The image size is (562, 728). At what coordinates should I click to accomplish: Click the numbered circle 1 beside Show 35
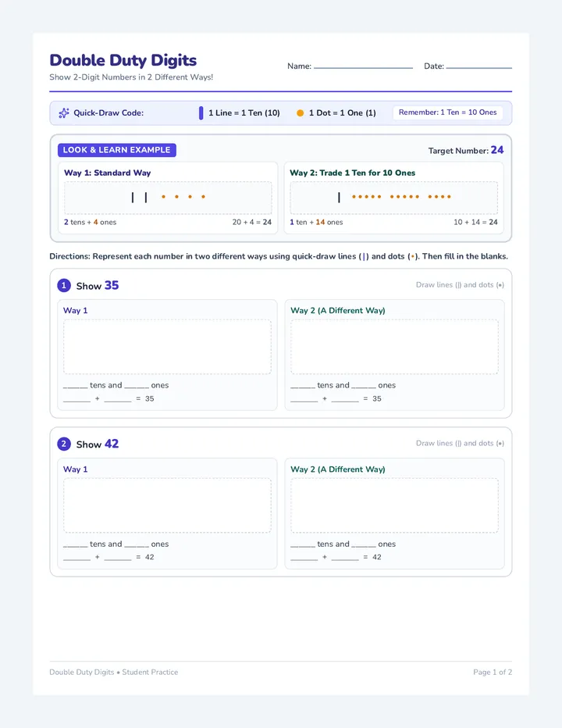point(64,285)
